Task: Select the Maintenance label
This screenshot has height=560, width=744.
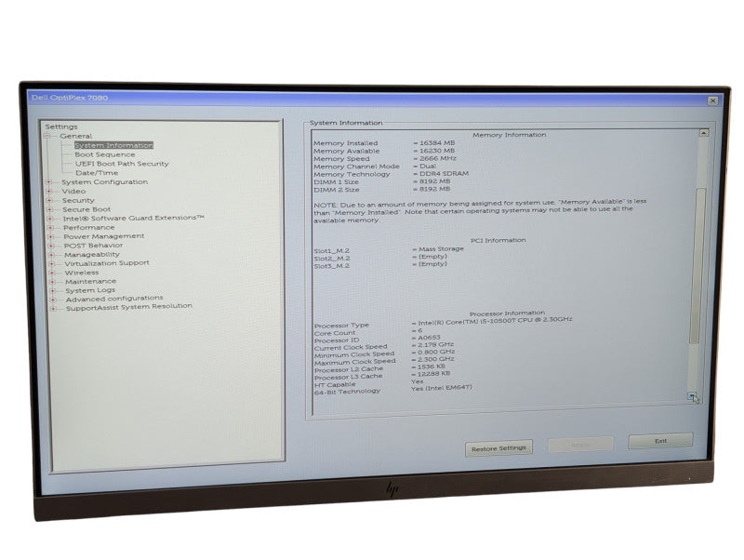Action: (x=90, y=282)
